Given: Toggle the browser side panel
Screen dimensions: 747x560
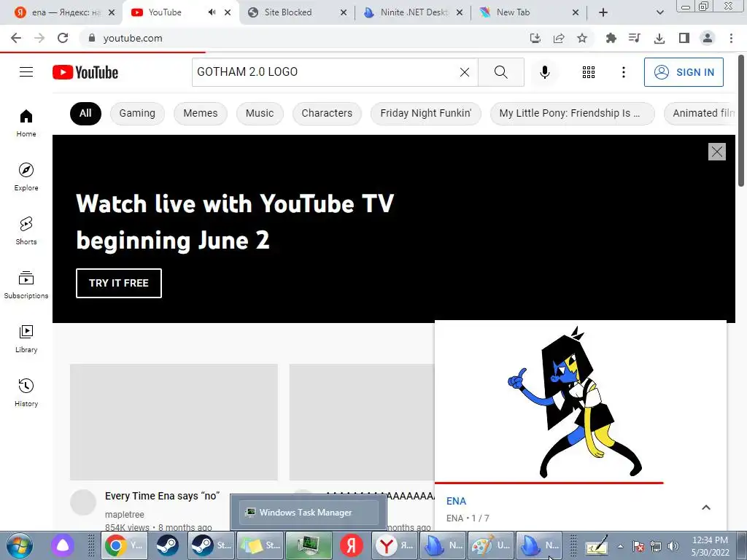Looking at the screenshot, I should [684, 38].
